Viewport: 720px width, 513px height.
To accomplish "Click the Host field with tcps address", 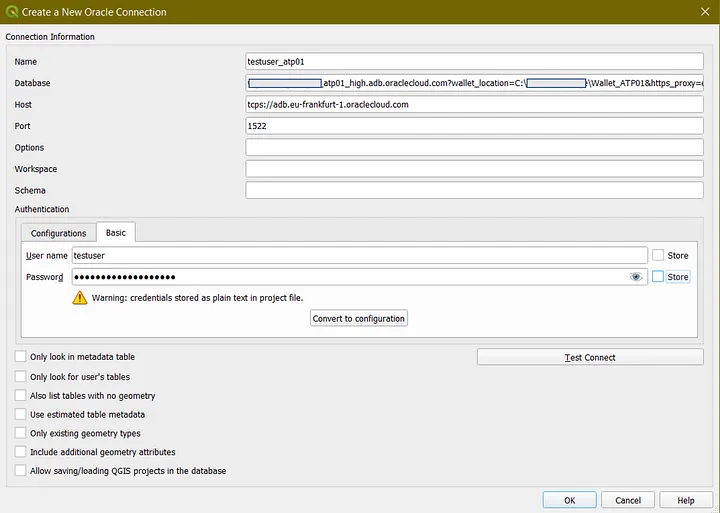I will tap(474, 104).
